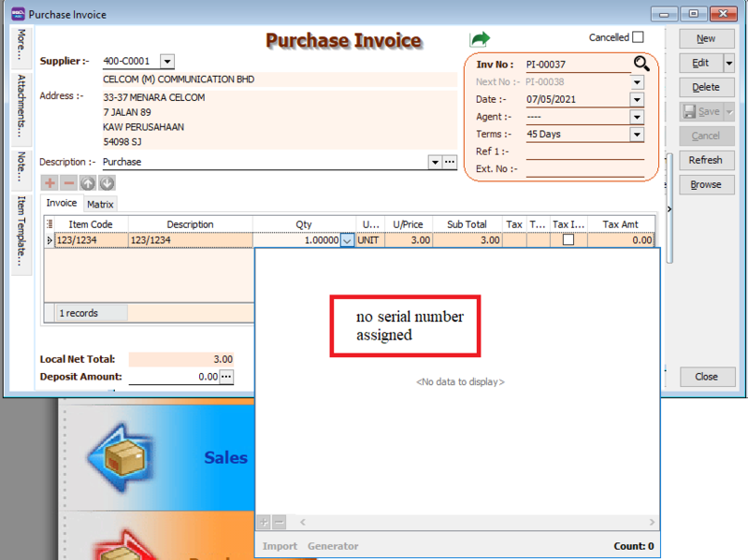Screen dimensions: 748x560
Task: Click the plus add-row icon above Invoice tab
Action: (50, 182)
